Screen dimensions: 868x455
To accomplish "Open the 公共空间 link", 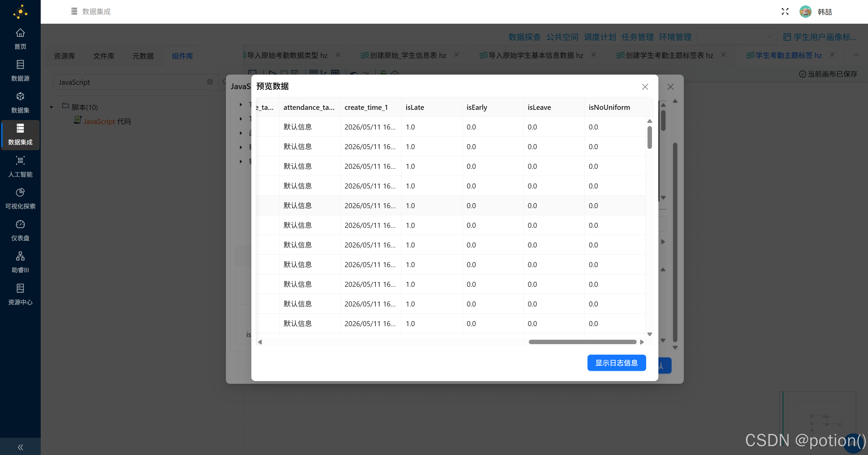I will (x=562, y=37).
